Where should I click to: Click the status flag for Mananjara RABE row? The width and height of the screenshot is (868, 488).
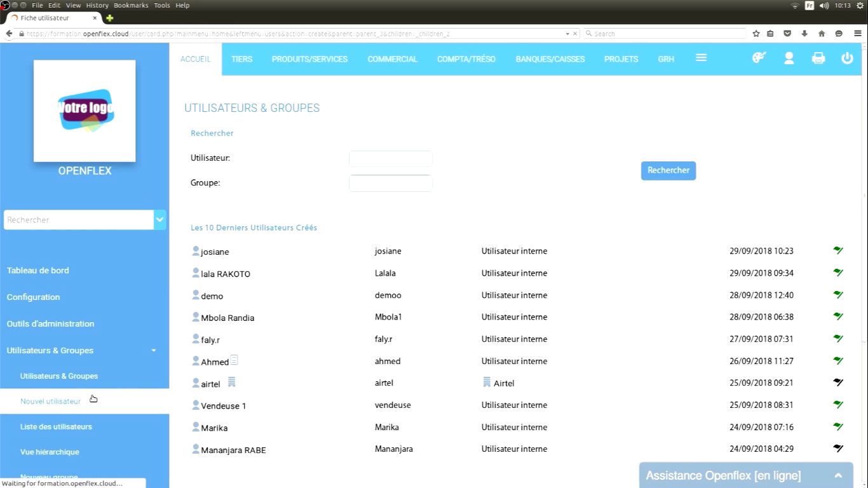click(838, 448)
